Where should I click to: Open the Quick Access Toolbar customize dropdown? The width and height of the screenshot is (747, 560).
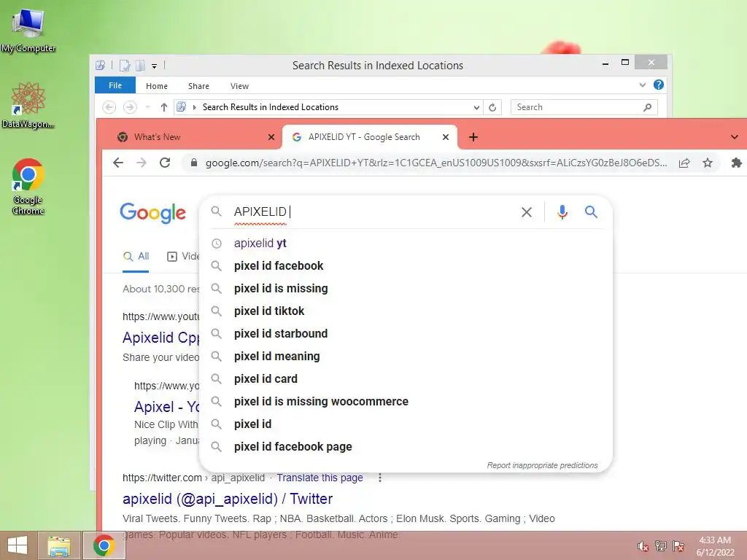point(155,66)
